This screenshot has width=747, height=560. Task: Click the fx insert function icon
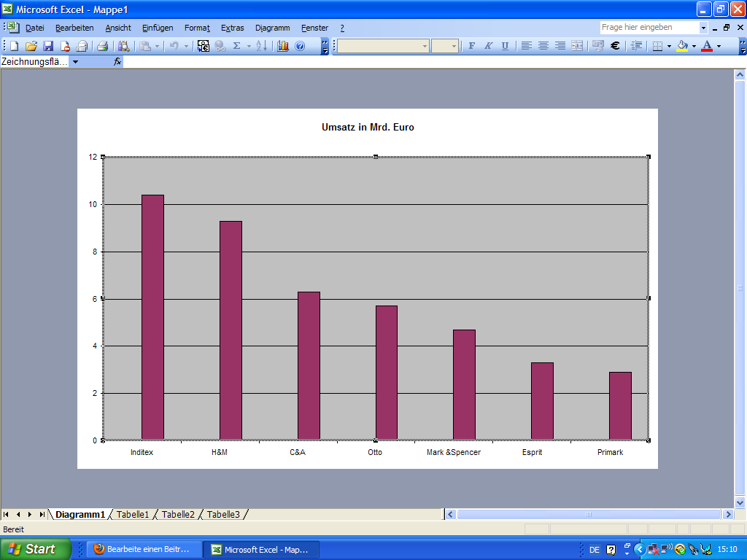(117, 61)
